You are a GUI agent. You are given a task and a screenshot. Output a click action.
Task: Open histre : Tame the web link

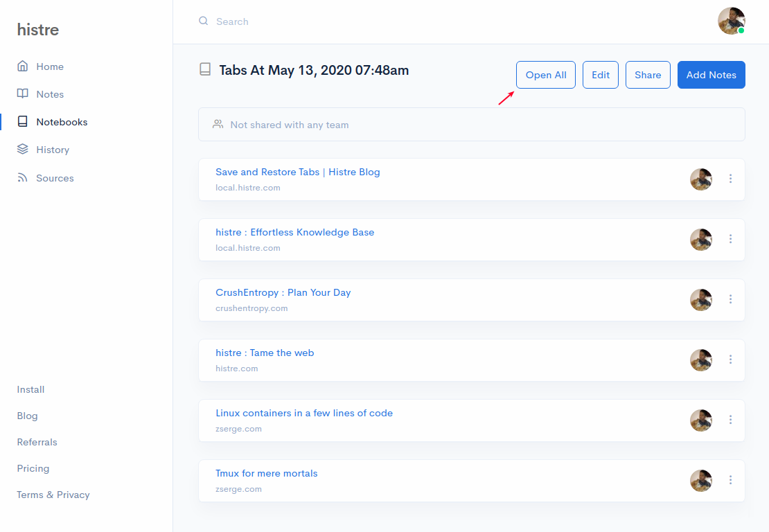pos(265,353)
